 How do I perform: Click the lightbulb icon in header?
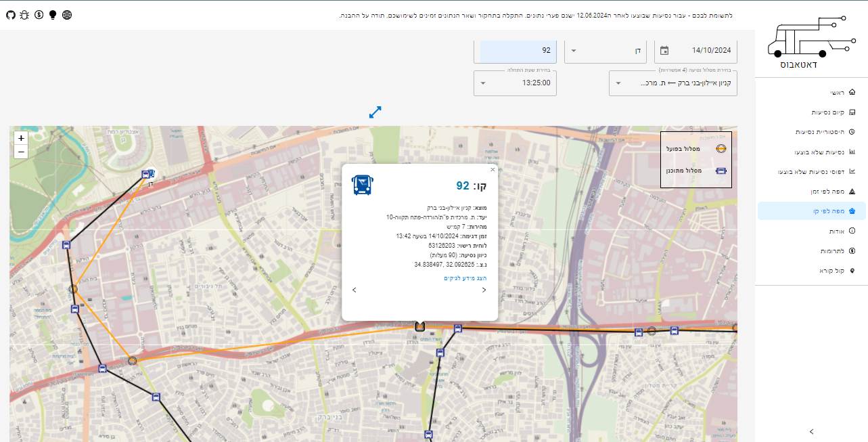(x=52, y=14)
